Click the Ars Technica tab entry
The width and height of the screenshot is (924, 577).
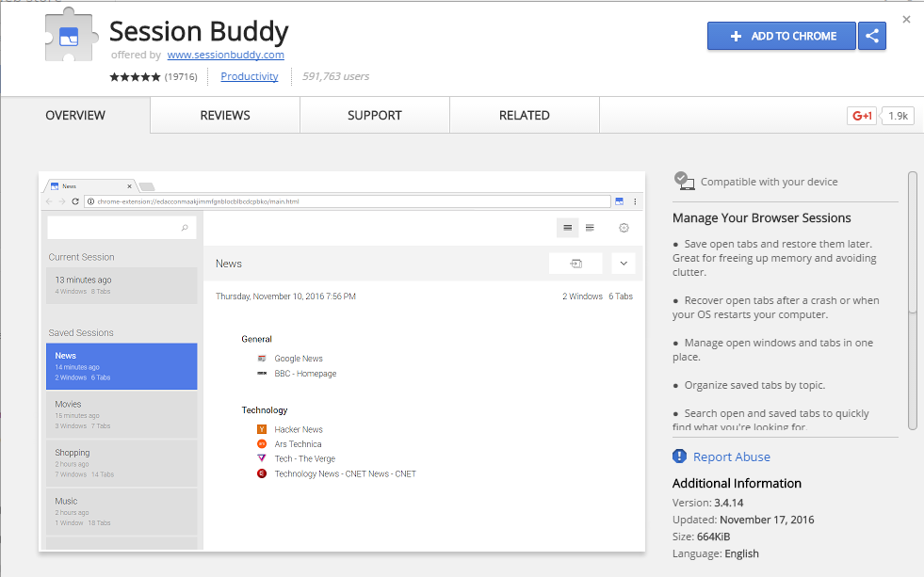point(298,444)
